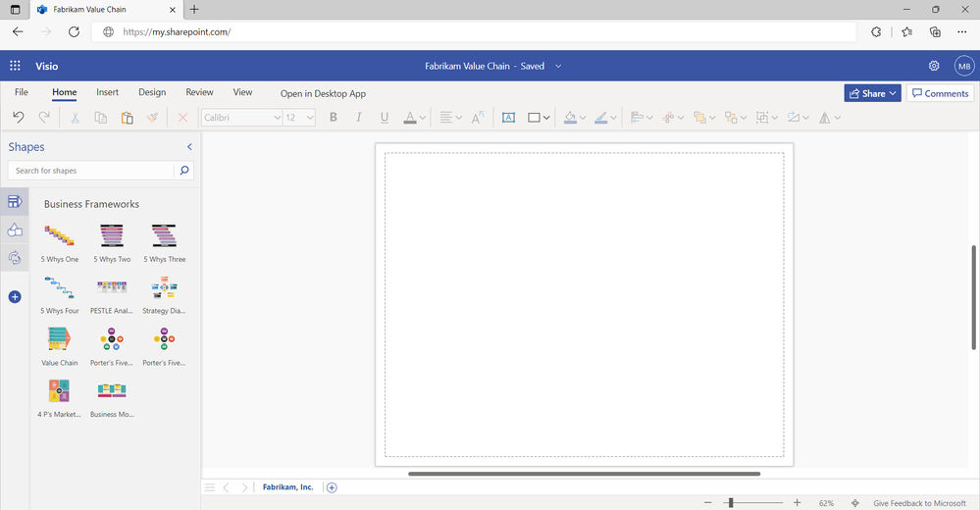The height and width of the screenshot is (510, 980).
Task: Click the Cut scissors icon
Action: click(x=75, y=118)
